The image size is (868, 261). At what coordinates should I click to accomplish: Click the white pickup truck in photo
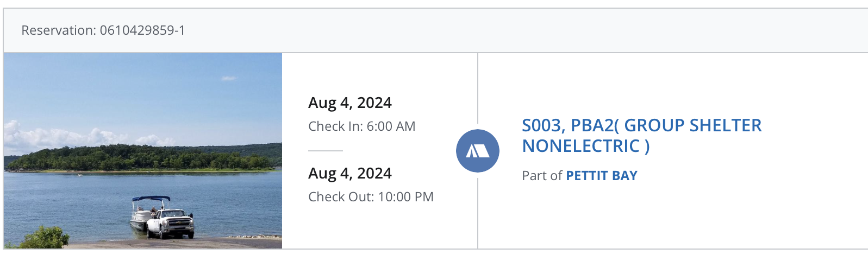pos(171,224)
